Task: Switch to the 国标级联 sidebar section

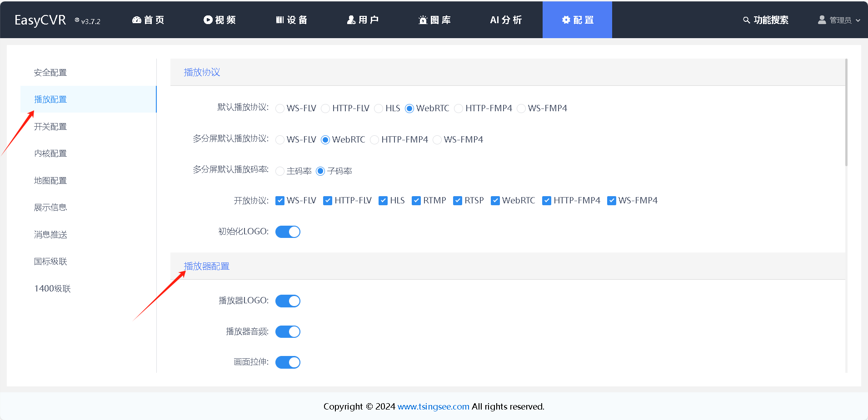Action: pyautogui.click(x=50, y=261)
